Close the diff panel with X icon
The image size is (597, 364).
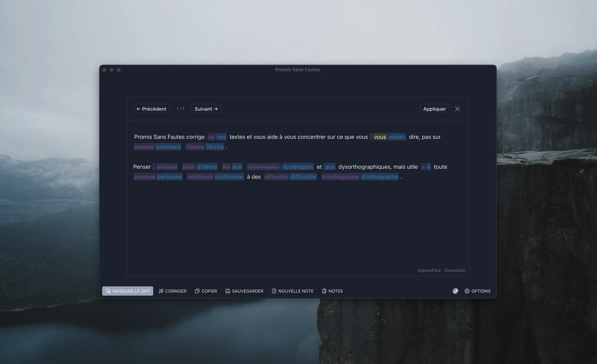[457, 109]
